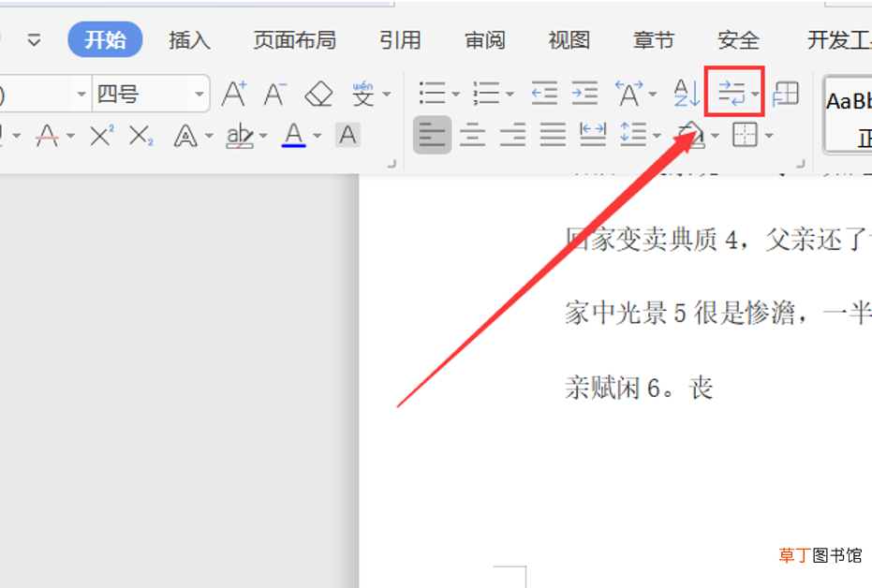
Task: Open the 视图 tab
Action: point(569,40)
